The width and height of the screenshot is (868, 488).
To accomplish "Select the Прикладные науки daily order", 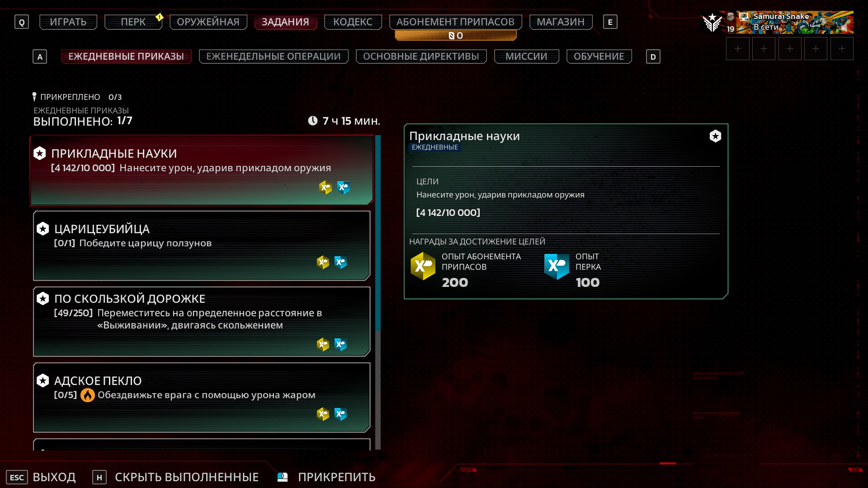I will tap(202, 170).
